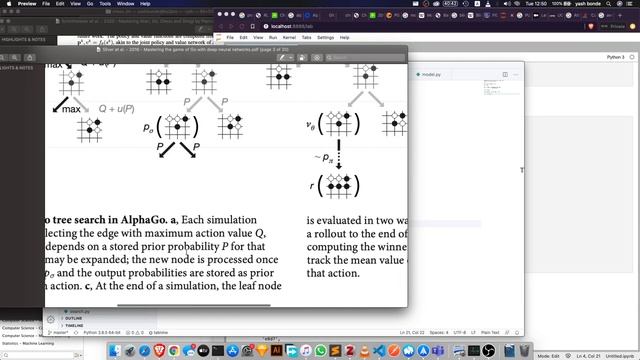Click the share button in front Preview window toolbar
Screen dimensions: 640x360
[29, 58]
